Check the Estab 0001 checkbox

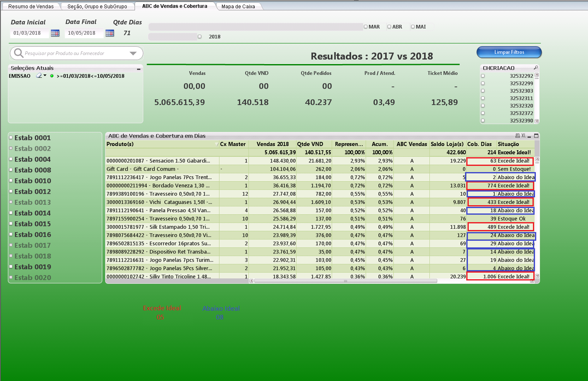(11, 137)
